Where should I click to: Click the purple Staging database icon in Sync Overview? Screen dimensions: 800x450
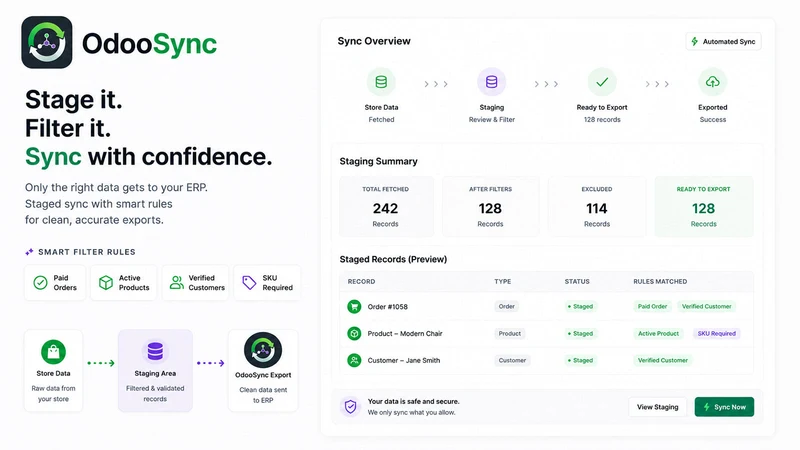(491, 82)
